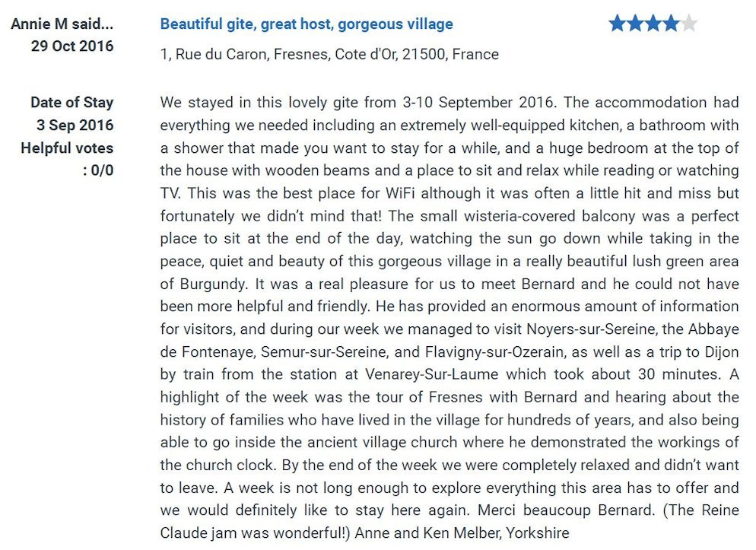Click the grey fifth rating star
Image resolution: width=756 pixels, height=550 pixels.
(x=689, y=23)
